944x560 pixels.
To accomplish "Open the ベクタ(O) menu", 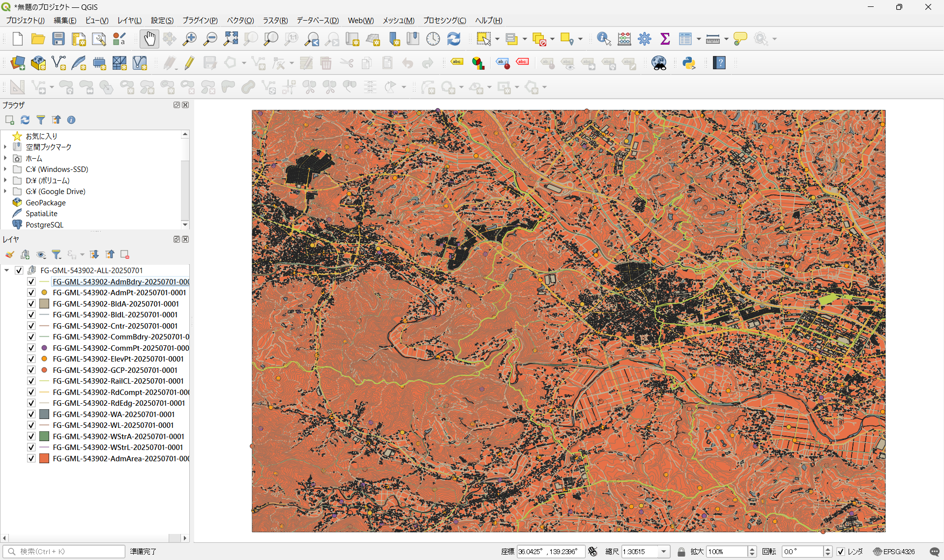I will click(240, 20).
